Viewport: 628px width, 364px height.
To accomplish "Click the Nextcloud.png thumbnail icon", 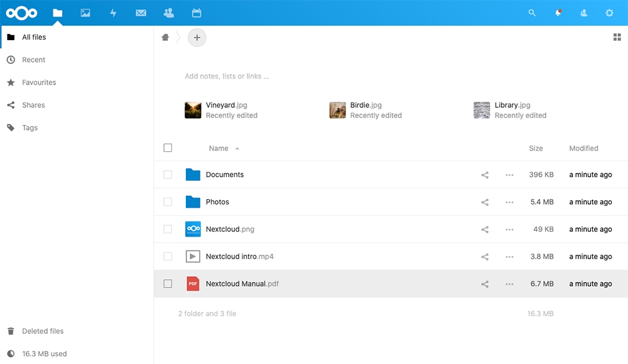I will (193, 229).
